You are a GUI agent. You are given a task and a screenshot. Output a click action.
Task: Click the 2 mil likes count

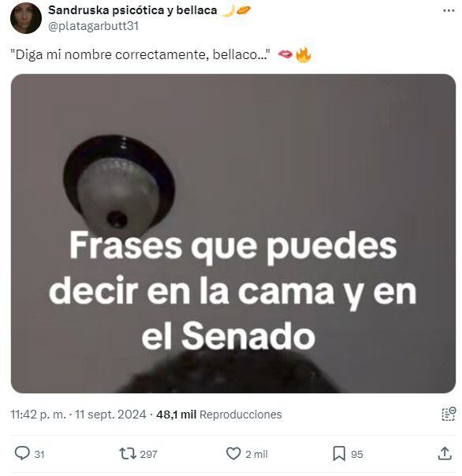(256, 455)
